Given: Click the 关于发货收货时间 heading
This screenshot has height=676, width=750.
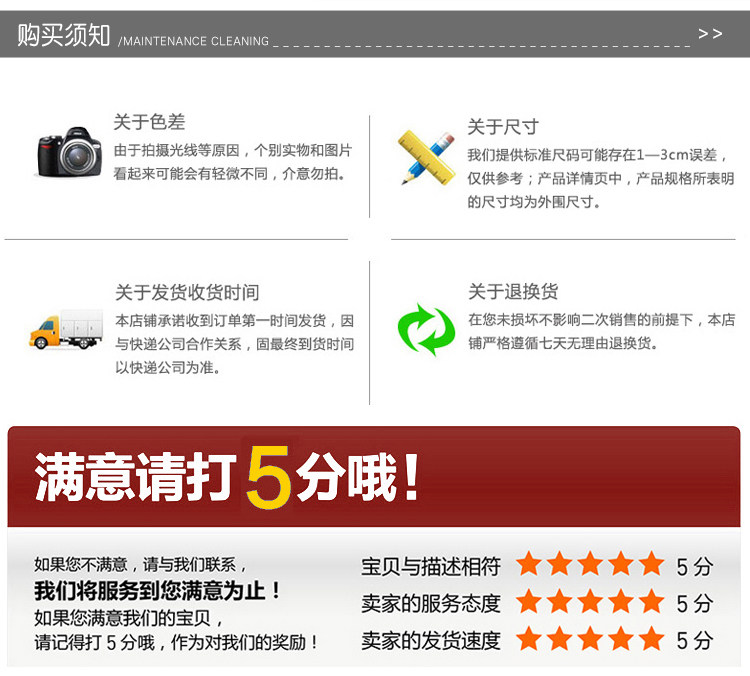Looking at the screenshot, I should [x=187, y=292].
